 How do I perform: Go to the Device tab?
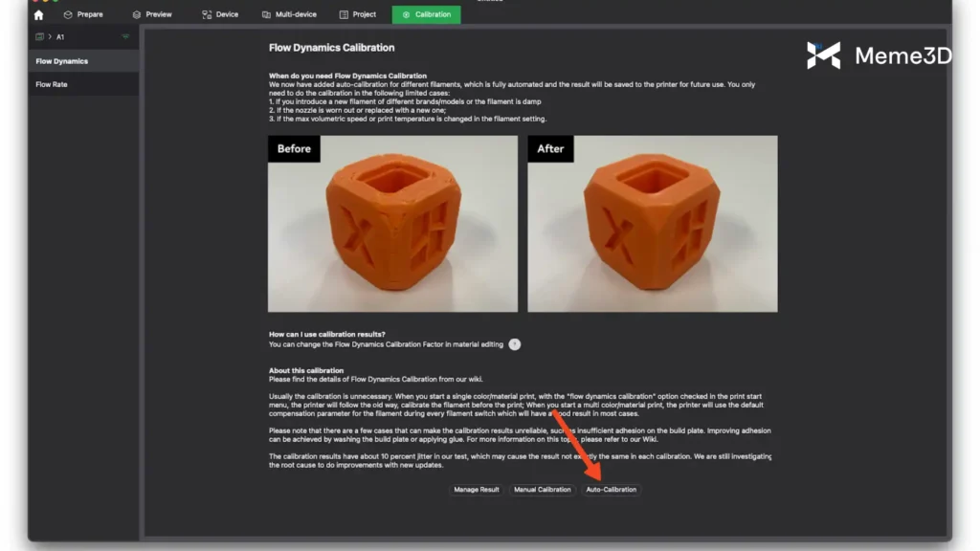coord(220,14)
